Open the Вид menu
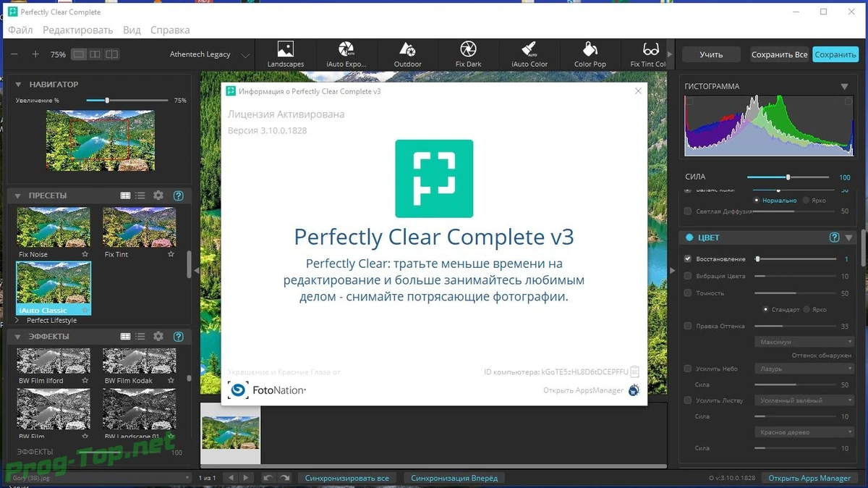This screenshot has width=868, height=488. click(132, 30)
